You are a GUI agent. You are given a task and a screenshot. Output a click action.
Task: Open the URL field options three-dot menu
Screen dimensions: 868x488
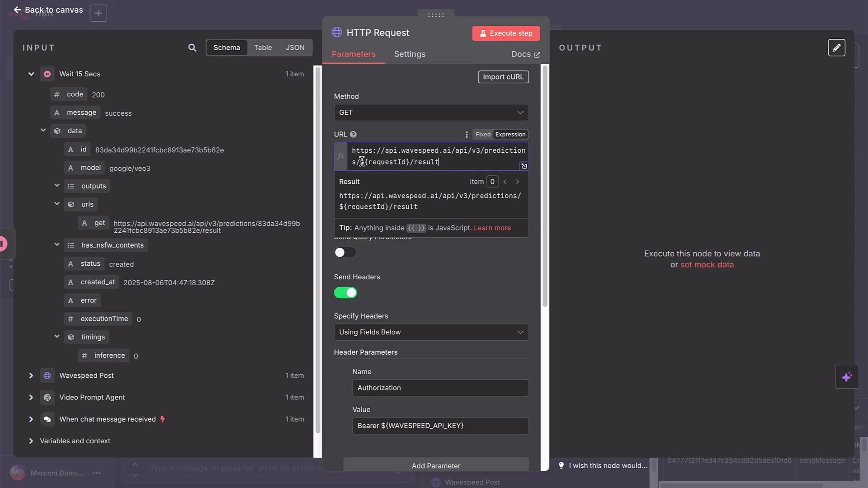[466, 135]
